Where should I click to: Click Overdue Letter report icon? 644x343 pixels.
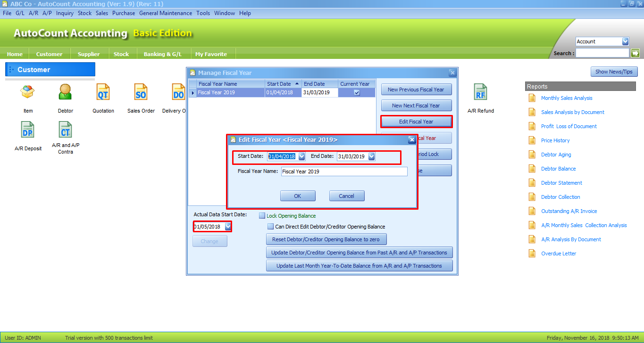532,253
